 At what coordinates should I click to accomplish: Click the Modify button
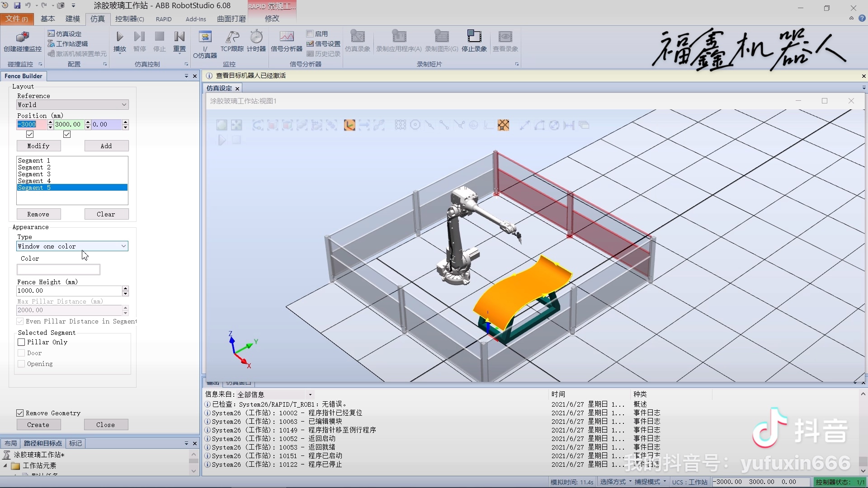pyautogui.click(x=38, y=146)
